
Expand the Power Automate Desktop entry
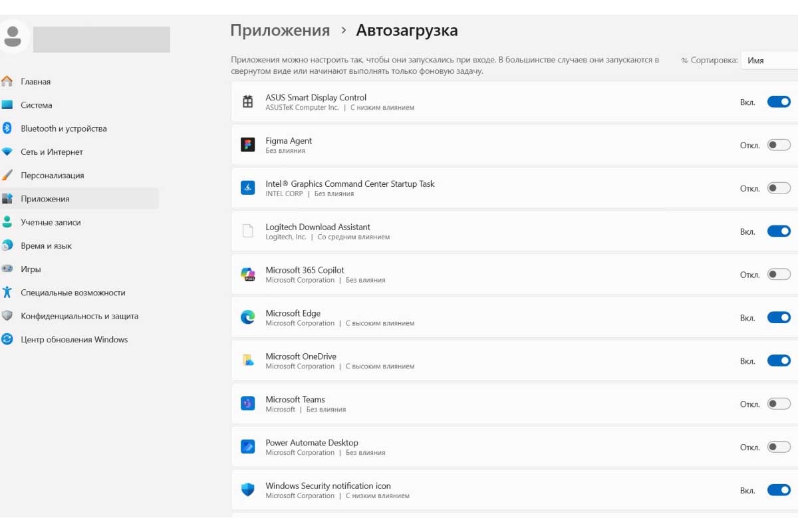point(465,447)
